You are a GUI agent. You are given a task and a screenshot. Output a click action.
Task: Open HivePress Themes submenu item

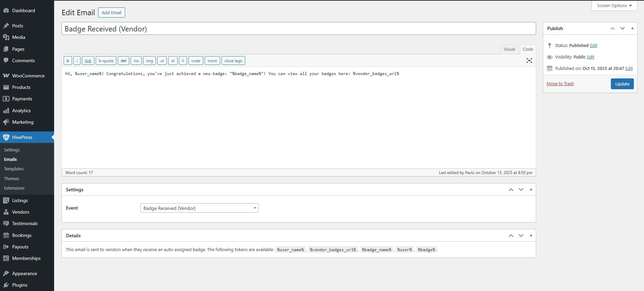pyautogui.click(x=11, y=178)
